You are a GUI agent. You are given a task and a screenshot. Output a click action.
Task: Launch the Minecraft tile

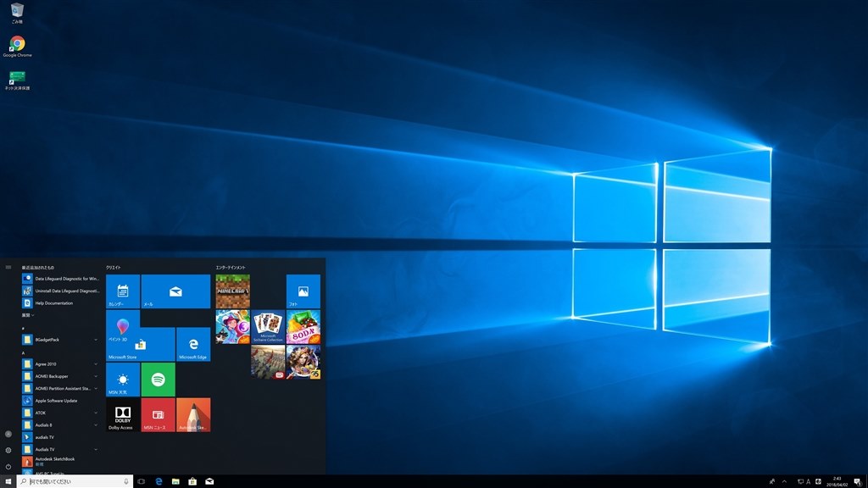(x=232, y=291)
